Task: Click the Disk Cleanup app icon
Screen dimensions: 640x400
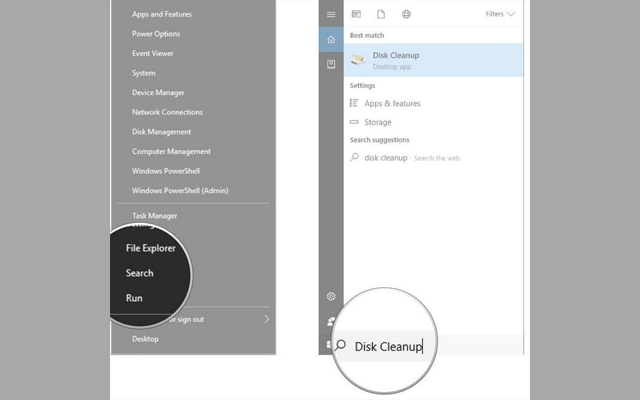Action: point(358,61)
